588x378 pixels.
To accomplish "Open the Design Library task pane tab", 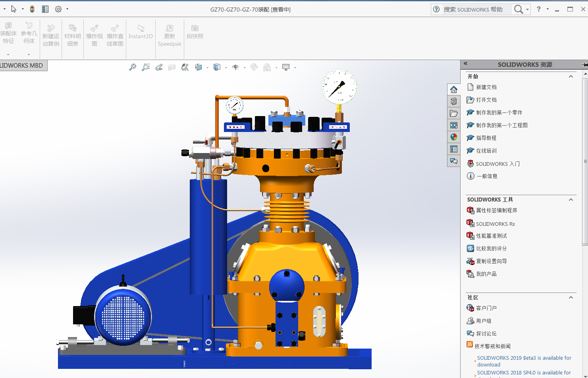I will pos(454,101).
